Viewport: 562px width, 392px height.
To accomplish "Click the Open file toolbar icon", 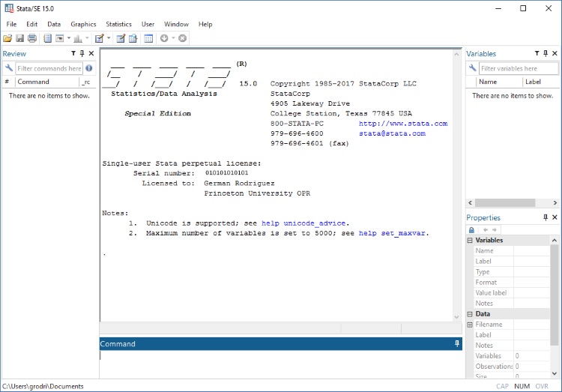I will tap(7, 38).
